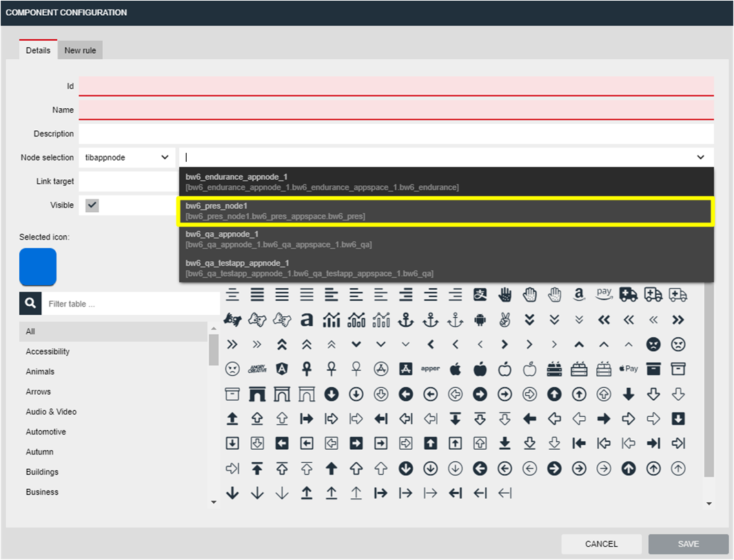Filter icons by All category
Viewport: 734px width, 560px height.
pyautogui.click(x=113, y=331)
